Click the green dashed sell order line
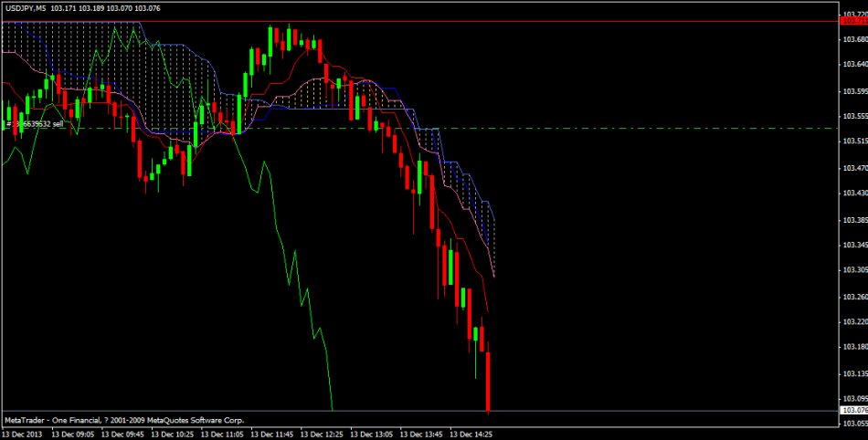The height and width of the screenshot is (440, 868). (x=640, y=128)
